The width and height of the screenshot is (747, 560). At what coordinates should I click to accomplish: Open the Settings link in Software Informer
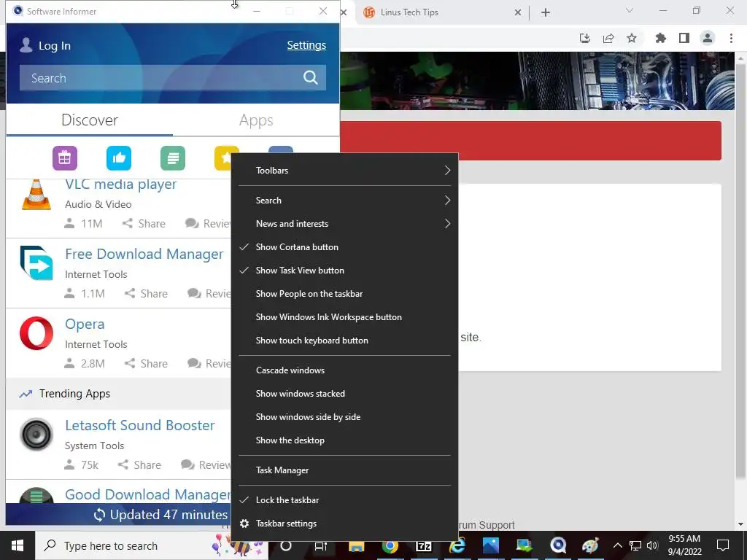tap(306, 45)
